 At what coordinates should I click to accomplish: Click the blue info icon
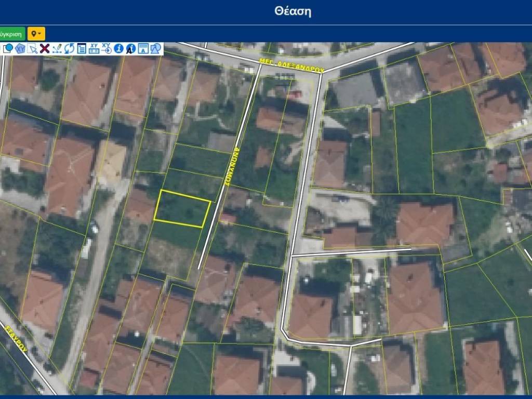tap(118, 48)
